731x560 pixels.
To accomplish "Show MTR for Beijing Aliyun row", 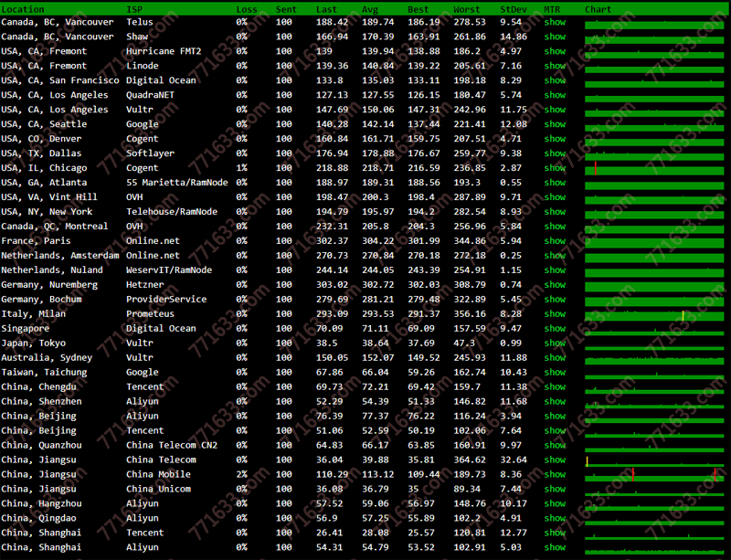I will 555,416.
